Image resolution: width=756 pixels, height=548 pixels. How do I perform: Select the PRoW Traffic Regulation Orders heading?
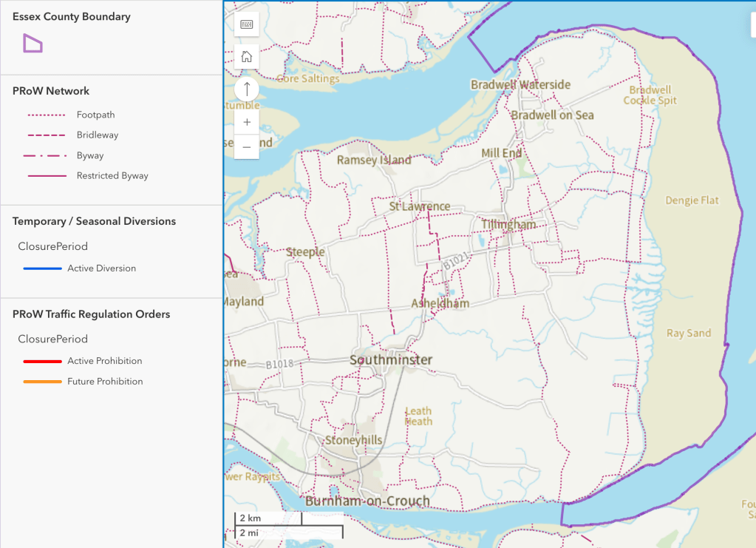pos(91,314)
